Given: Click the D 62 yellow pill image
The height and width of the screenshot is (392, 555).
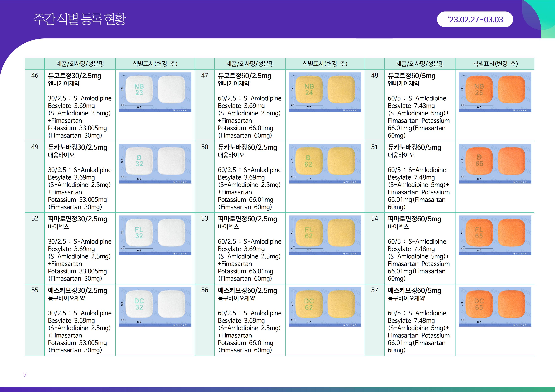Looking at the screenshot, I should point(325,163).
